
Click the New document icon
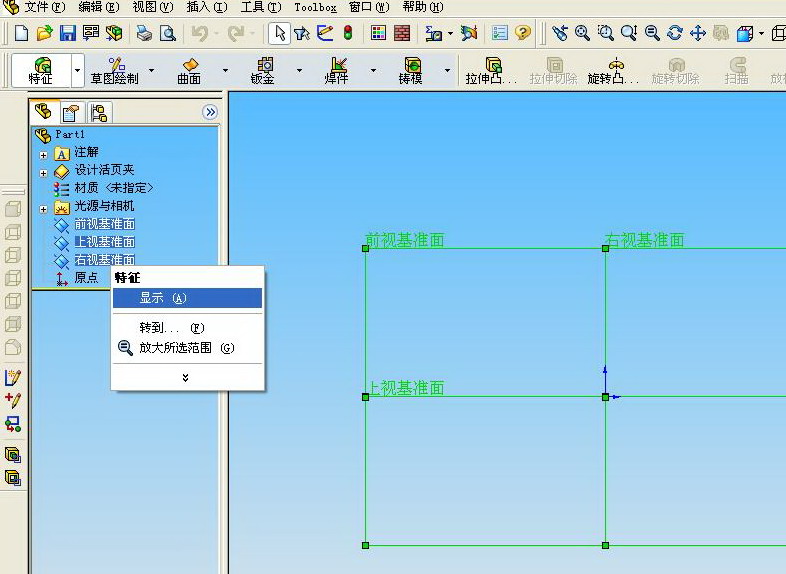click(x=21, y=34)
